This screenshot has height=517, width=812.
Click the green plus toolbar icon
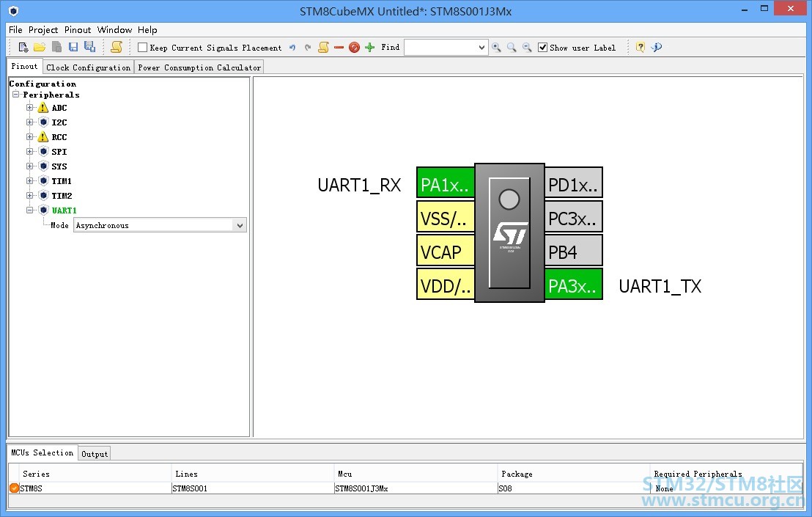point(370,48)
